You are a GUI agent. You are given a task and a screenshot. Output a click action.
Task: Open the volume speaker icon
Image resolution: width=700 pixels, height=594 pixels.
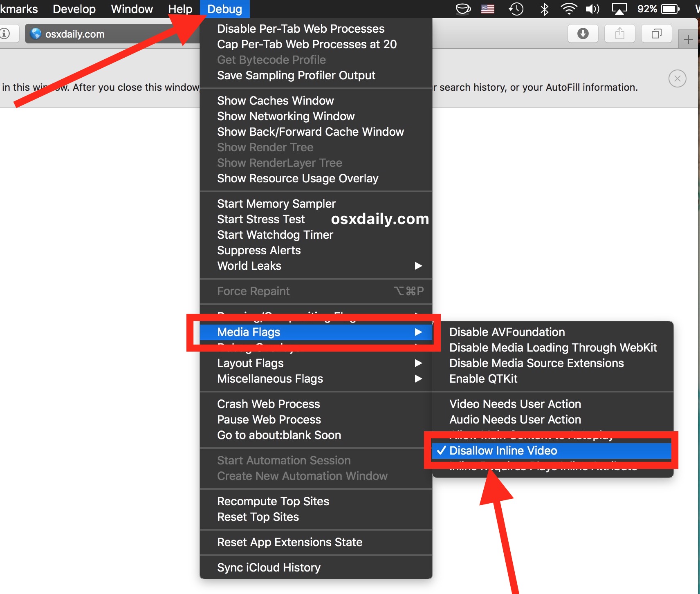(592, 9)
